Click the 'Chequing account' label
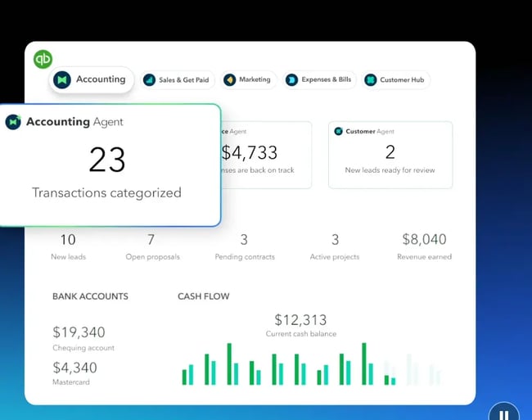The height and width of the screenshot is (420, 532). (83, 348)
